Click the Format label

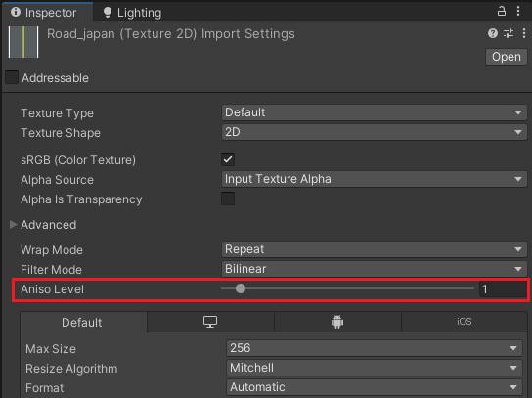pyautogui.click(x=44, y=388)
